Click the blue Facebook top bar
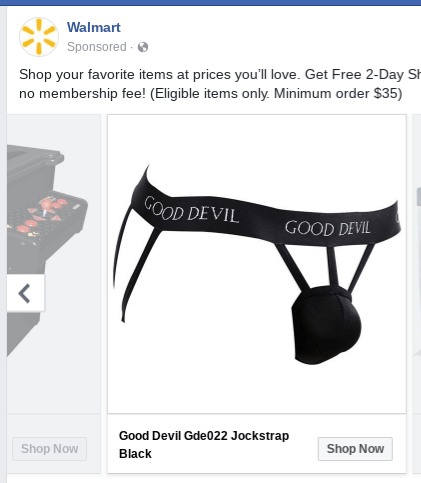421x483 pixels. coord(210,3)
